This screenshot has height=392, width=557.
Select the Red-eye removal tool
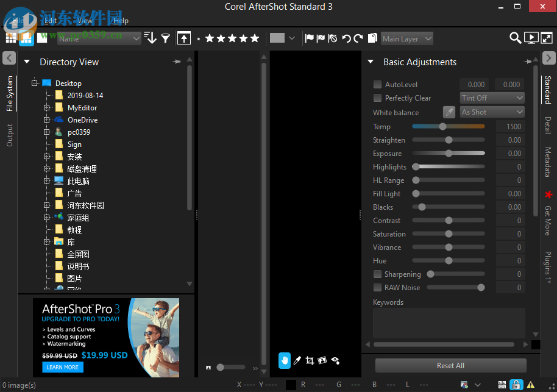pyautogui.click(x=335, y=360)
